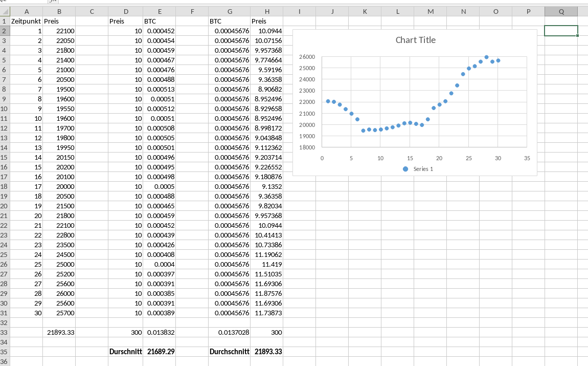Click the 26000 axis label on the chart
This screenshot has width=588, height=366.
click(307, 57)
